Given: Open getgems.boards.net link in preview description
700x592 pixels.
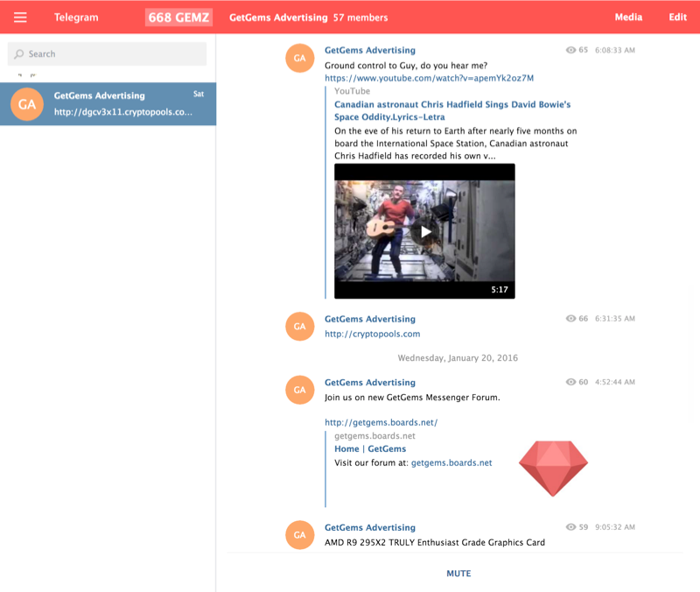Looking at the screenshot, I should click(x=451, y=463).
